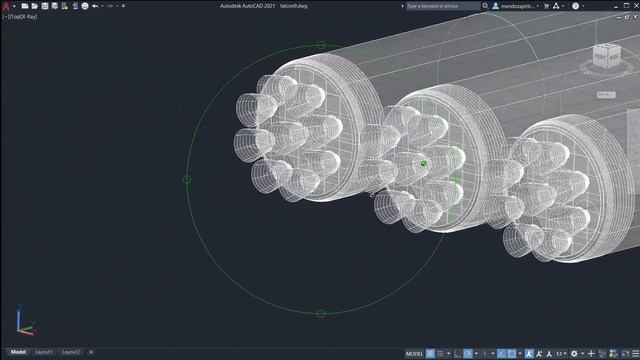Viewport: 640px width, 360px height.
Task: Switch to the Layout2 tab
Action: [x=71, y=352]
